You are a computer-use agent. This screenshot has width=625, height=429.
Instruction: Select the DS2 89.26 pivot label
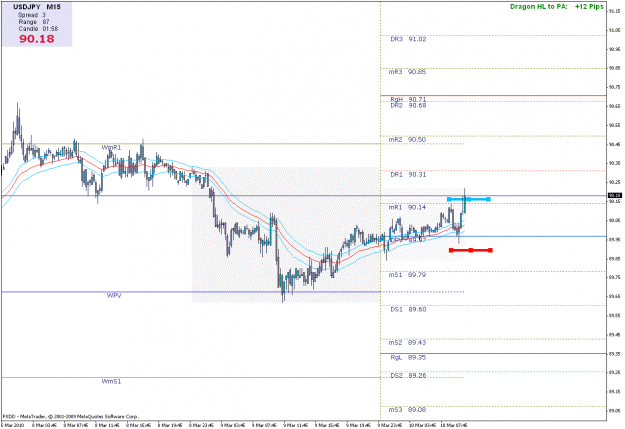pos(408,376)
